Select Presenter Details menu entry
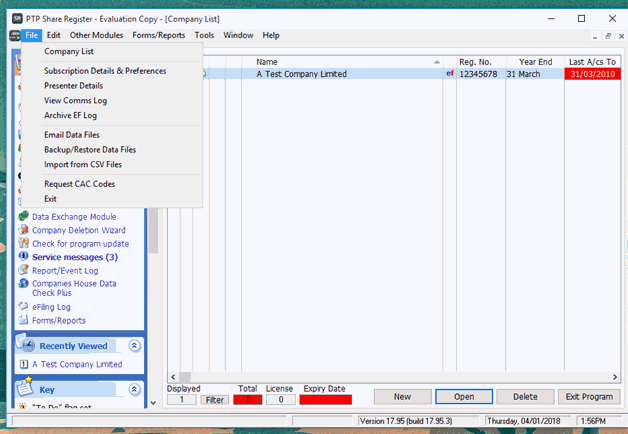This screenshot has width=628, height=434. coord(73,86)
